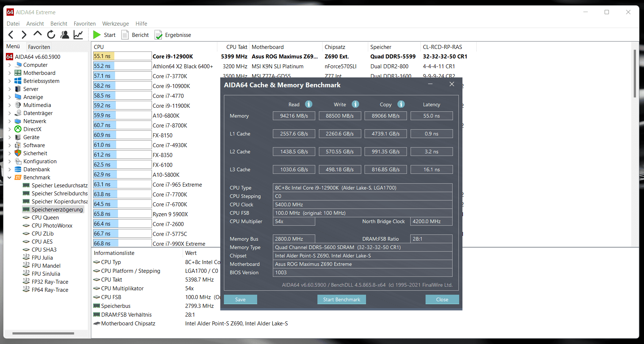Select the Computer tree icon

[18, 65]
